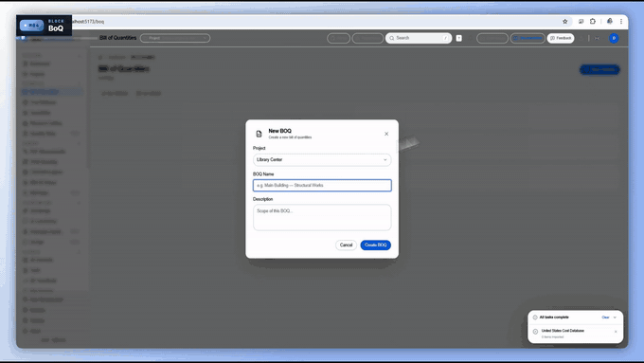Focus the Description text area
This screenshot has height=363, width=644.
(x=322, y=217)
